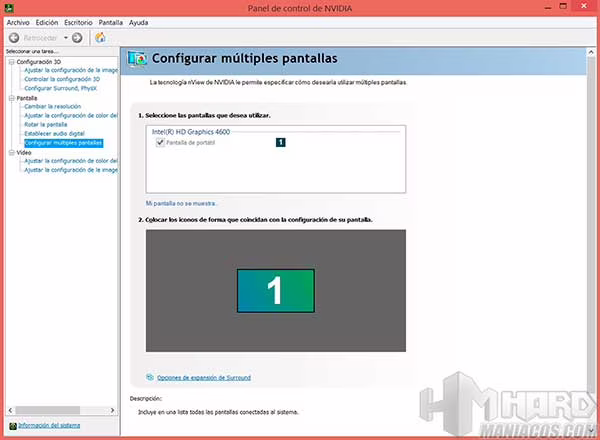Collapse the Vídeo tree node
This screenshot has width=600, height=440.
pyautogui.click(x=11, y=152)
